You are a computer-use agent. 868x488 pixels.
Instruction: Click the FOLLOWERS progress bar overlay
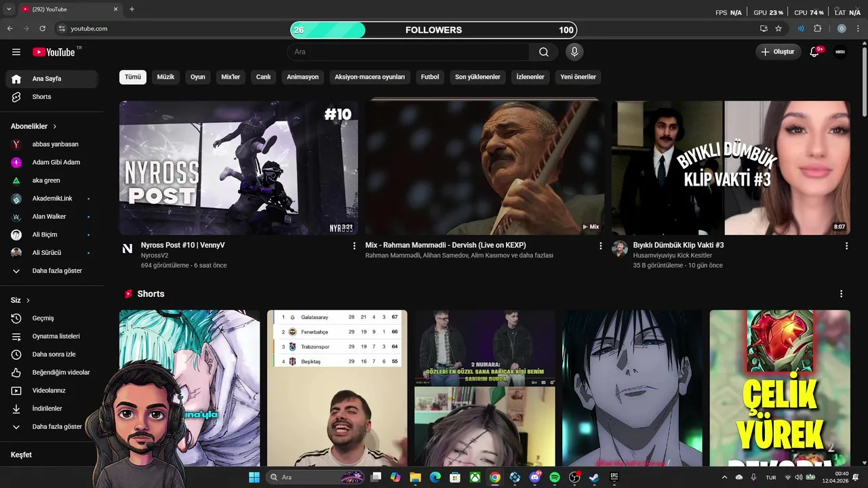[x=433, y=30]
